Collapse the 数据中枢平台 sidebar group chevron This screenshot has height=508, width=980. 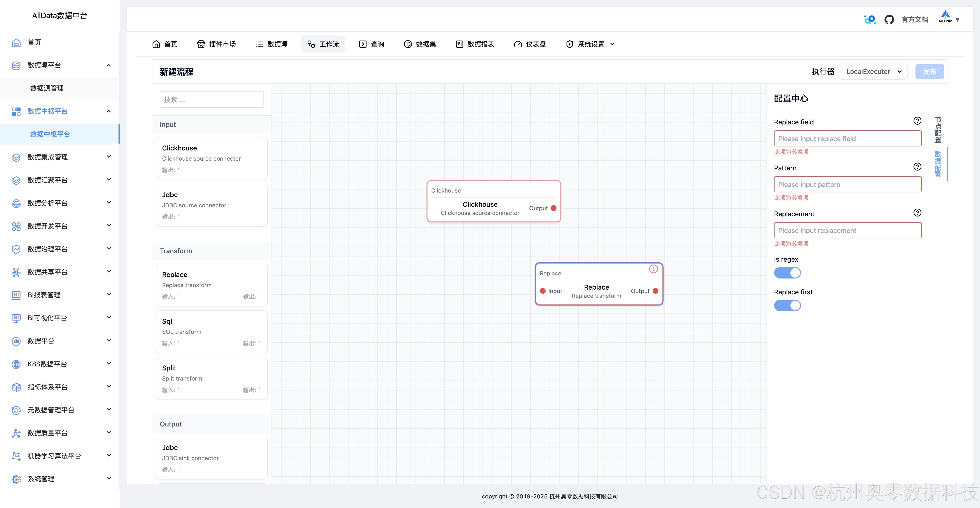[x=109, y=111]
